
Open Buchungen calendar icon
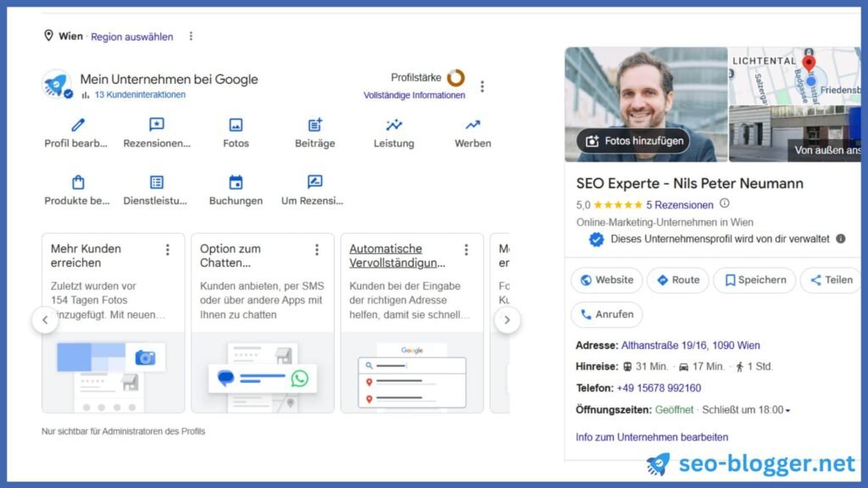(236, 182)
